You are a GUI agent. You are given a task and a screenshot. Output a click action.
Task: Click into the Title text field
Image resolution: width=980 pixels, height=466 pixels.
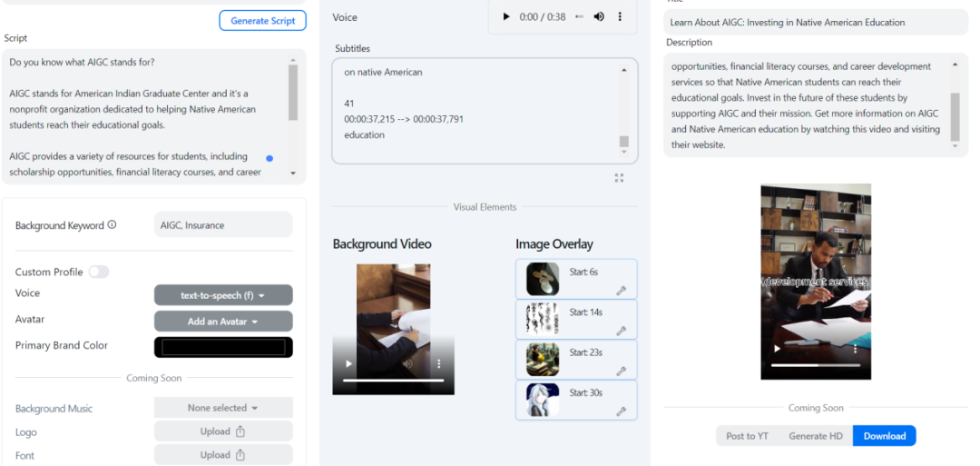point(816,22)
